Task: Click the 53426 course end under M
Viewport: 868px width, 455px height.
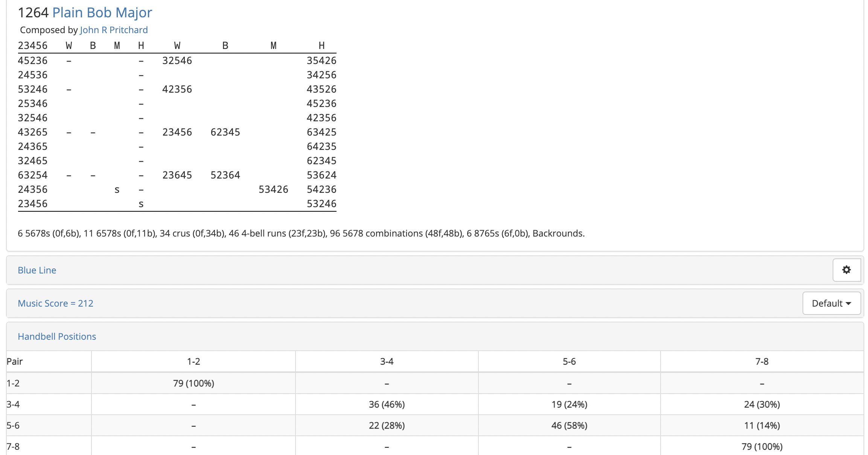Action: 273,189
